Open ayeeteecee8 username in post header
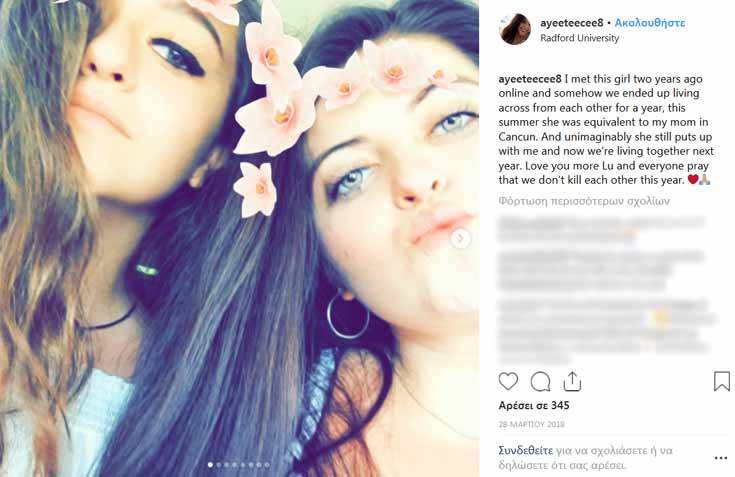This screenshot has width=735, height=477. (x=571, y=22)
